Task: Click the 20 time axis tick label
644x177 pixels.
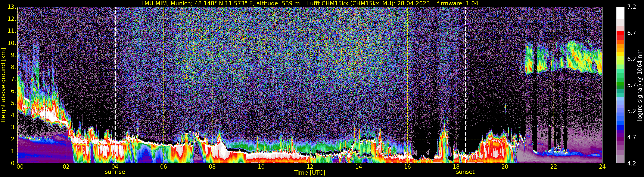Action: tap(505, 167)
